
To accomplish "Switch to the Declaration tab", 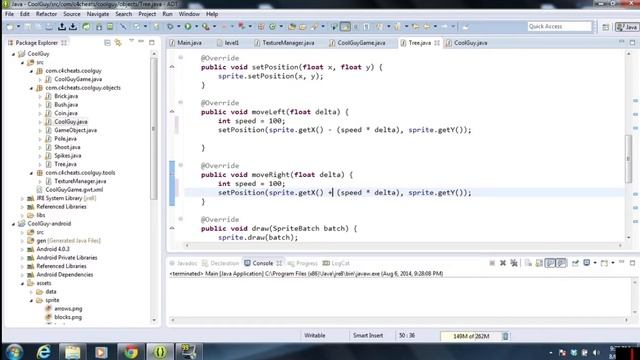I will pos(220,263).
